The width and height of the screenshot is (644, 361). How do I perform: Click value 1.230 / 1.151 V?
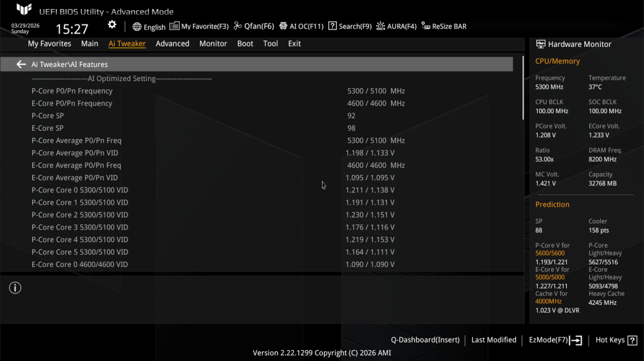(370, 215)
